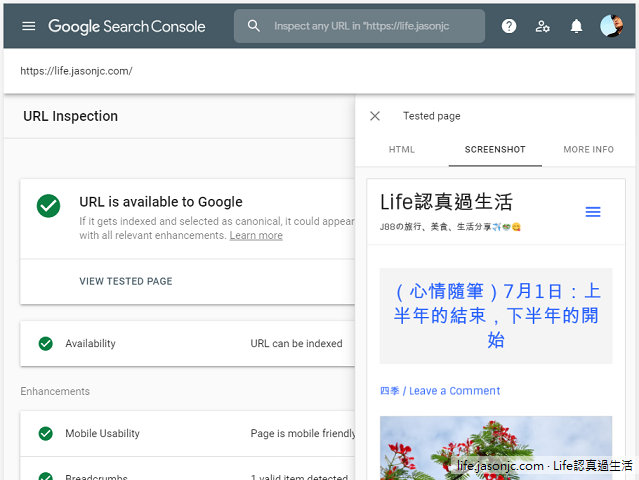Open the hamburger navigation menu
The width and height of the screenshot is (639, 480).
tap(29, 26)
